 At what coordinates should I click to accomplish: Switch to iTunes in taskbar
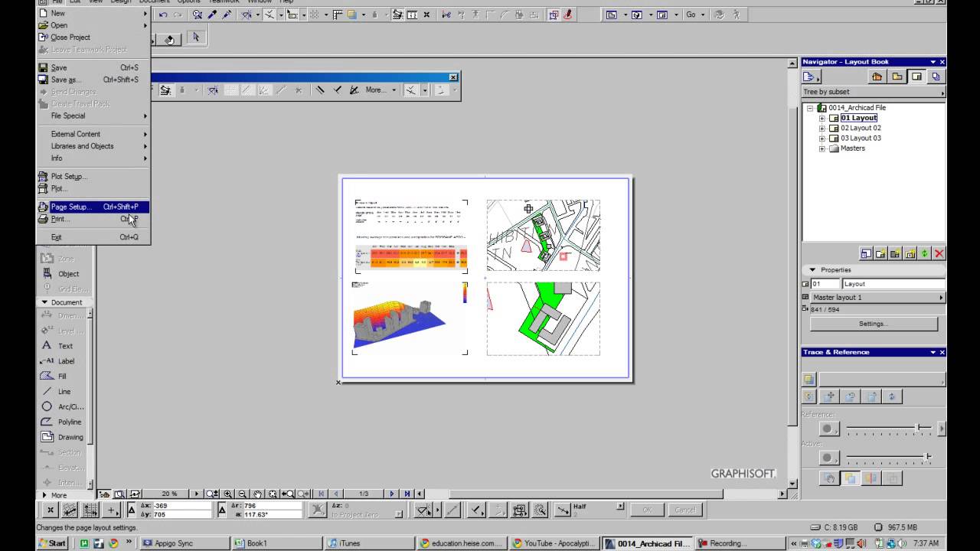(369, 543)
